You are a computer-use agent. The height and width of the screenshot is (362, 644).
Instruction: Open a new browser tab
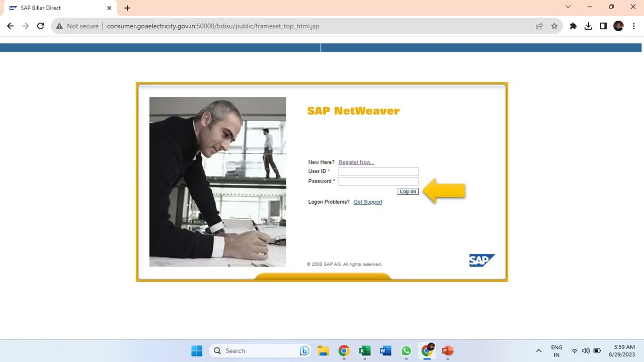[127, 8]
